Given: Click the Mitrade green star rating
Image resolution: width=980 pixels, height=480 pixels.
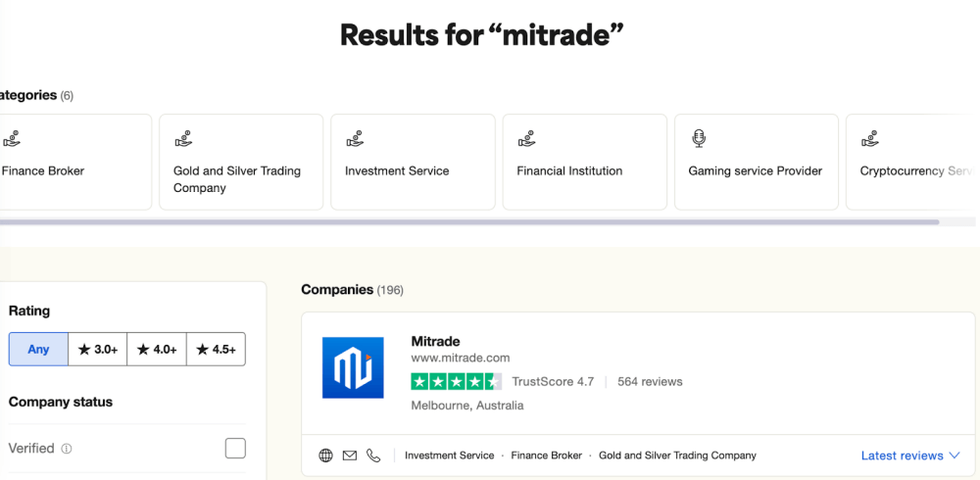Looking at the screenshot, I should coord(456,382).
